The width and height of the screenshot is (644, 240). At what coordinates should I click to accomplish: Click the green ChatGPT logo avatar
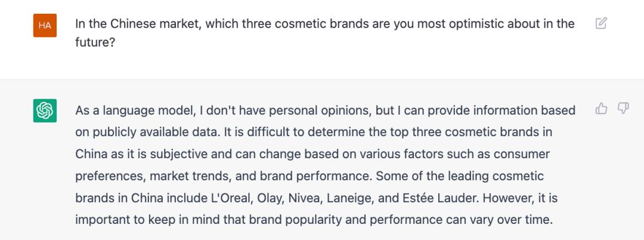[45, 110]
